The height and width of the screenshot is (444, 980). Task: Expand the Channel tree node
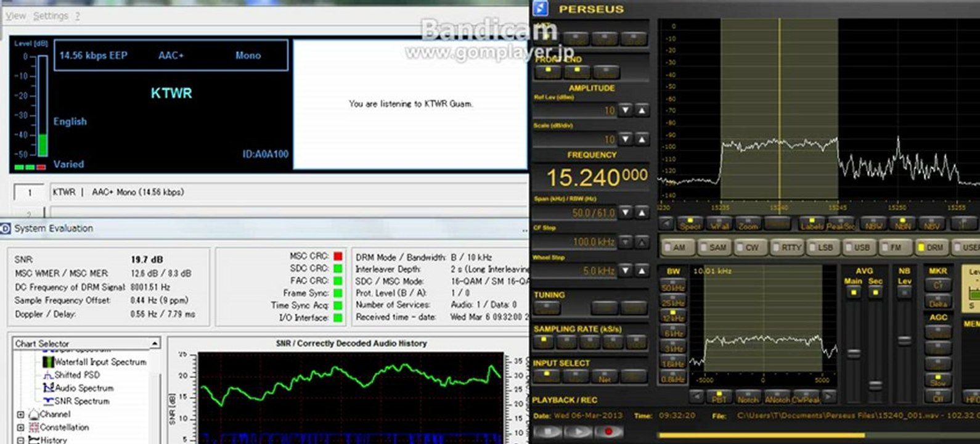(20, 414)
